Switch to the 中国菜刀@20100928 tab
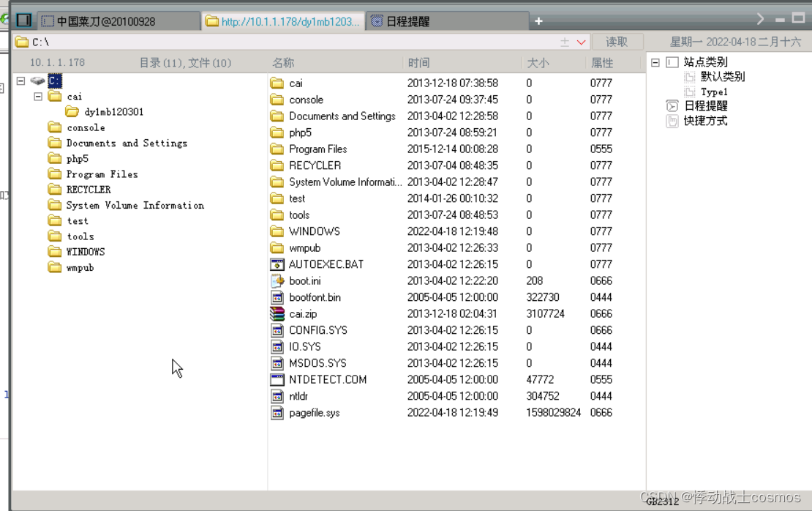This screenshot has width=812, height=511. pyautogui.click(x=119, y=21)
